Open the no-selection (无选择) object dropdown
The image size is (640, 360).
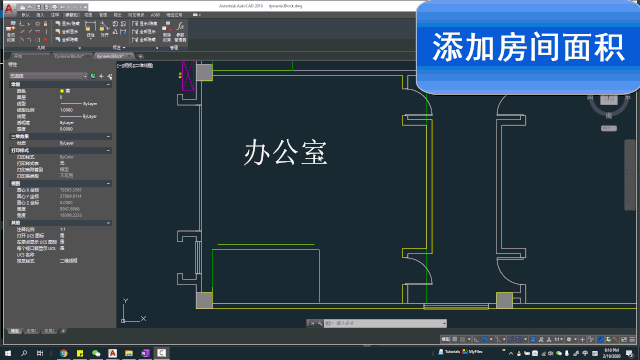48,76
